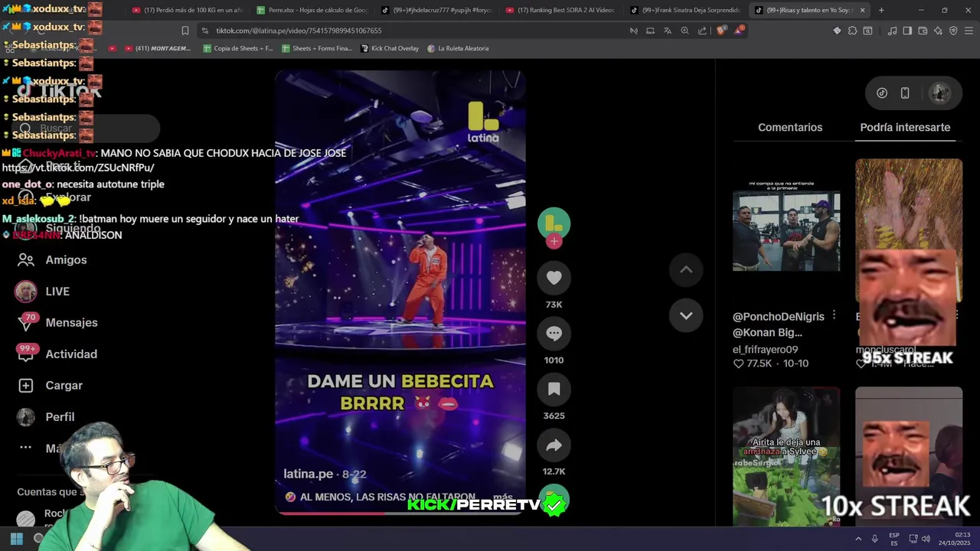Image resolution: width=980 pixels, height=551 pixels.
Task: Open browser hamburger main menu
Action: pos(969,31)
